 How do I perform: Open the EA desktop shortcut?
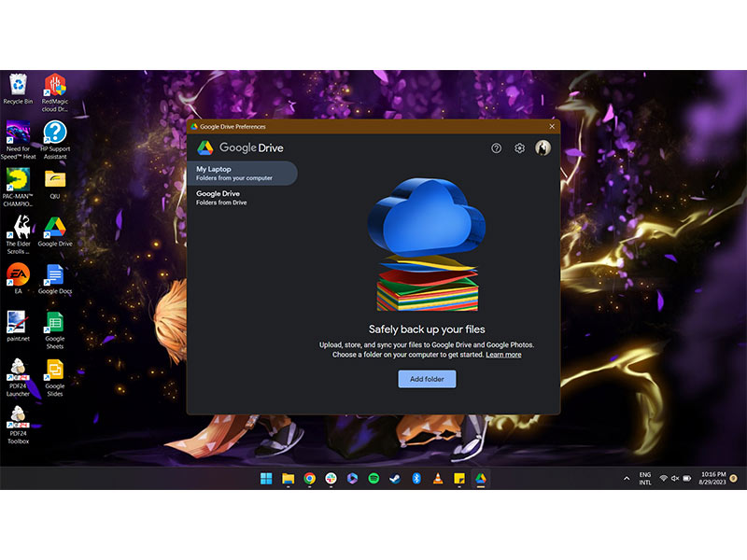[x=18, y=279]
